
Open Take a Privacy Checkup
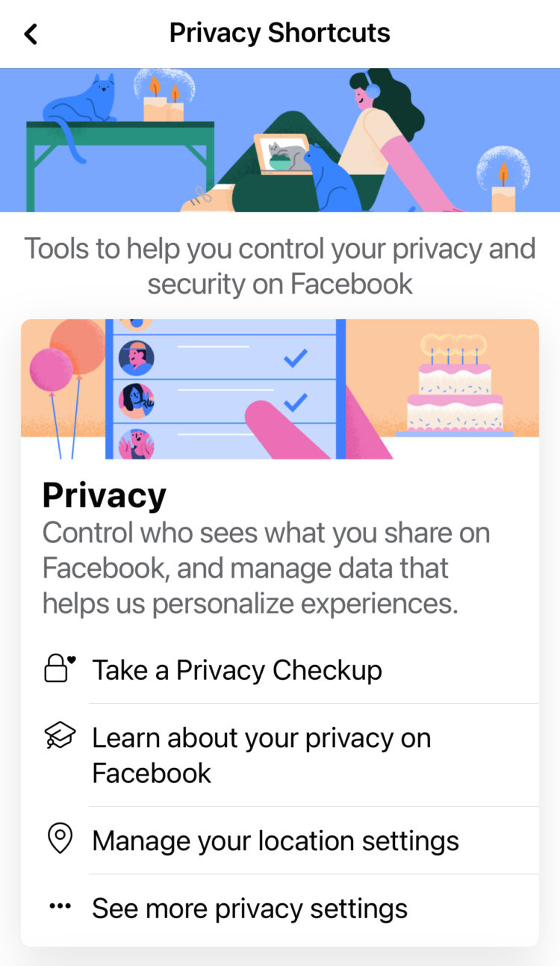point(237,670)
